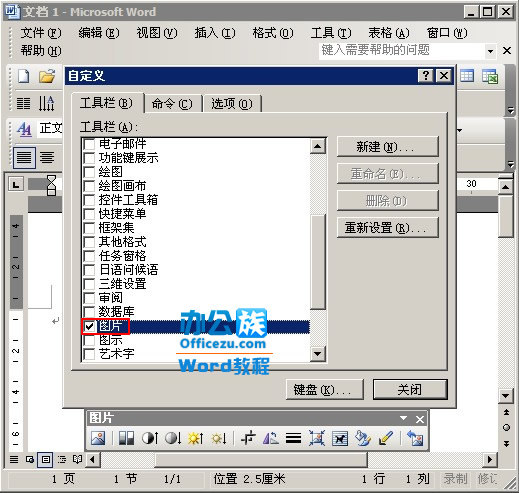This screenshot has width=519, height=493.
Task: Click the Distributed alignment icon
Action: pyautogui.click(x=47, y=157)
